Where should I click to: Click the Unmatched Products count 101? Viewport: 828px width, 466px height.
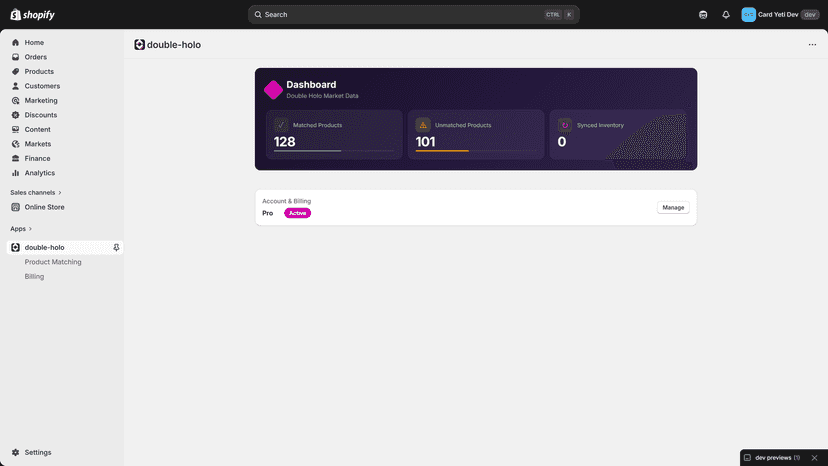[x=425, y=142]
